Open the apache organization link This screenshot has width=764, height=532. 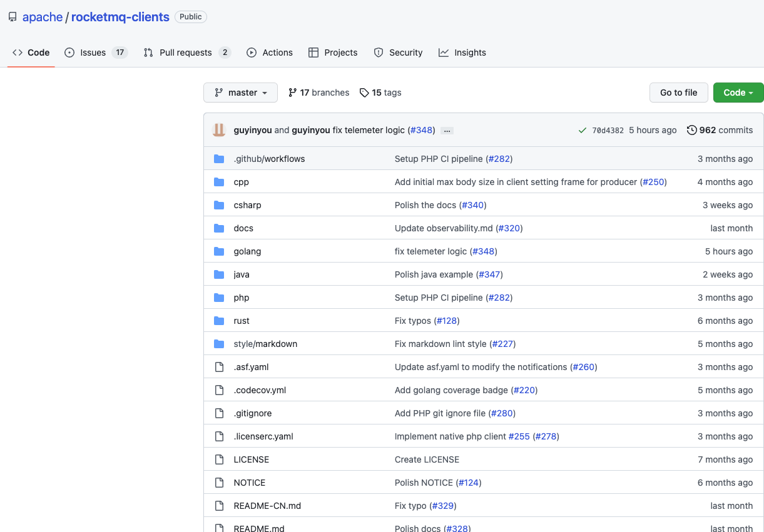43,17
